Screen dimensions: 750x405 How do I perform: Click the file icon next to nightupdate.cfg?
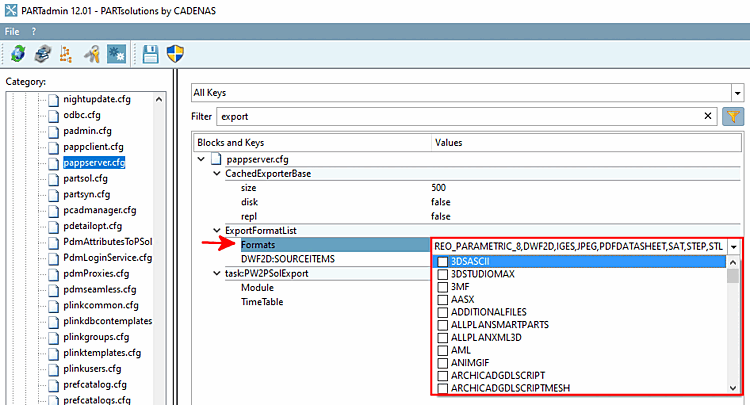tap(54, 99)
